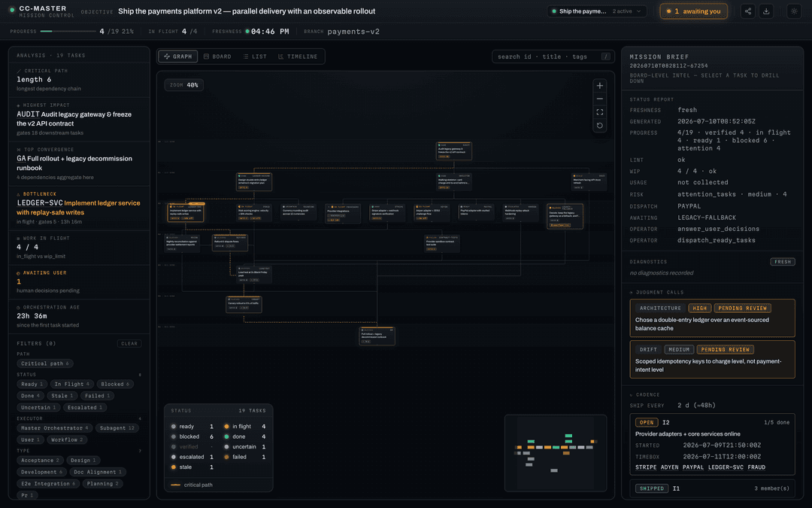The image size is (812, 508).
Task: Select the Load test Black Friday node
Action: [254, 274]
